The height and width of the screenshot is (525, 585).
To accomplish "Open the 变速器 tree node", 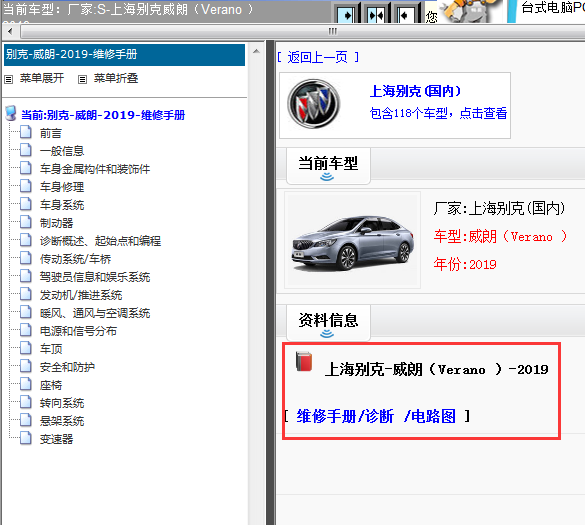I will pyautogui.click(x=56, y=439).
